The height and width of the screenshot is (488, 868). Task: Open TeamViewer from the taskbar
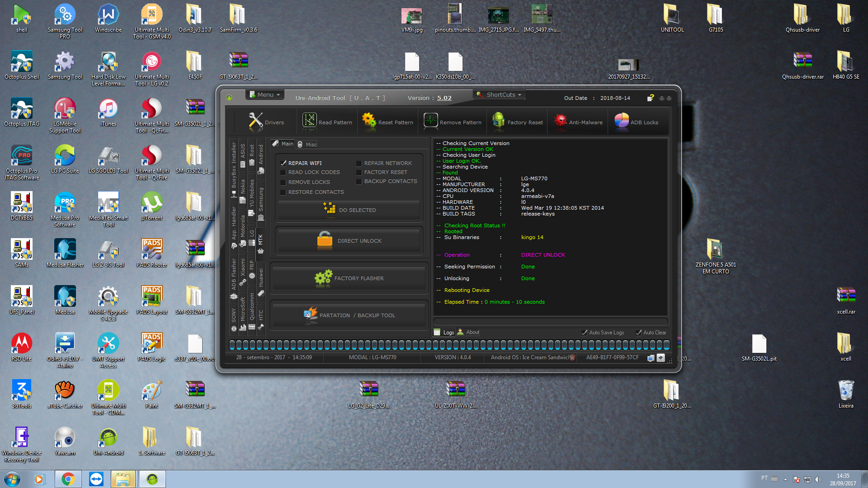pos(96,479)
